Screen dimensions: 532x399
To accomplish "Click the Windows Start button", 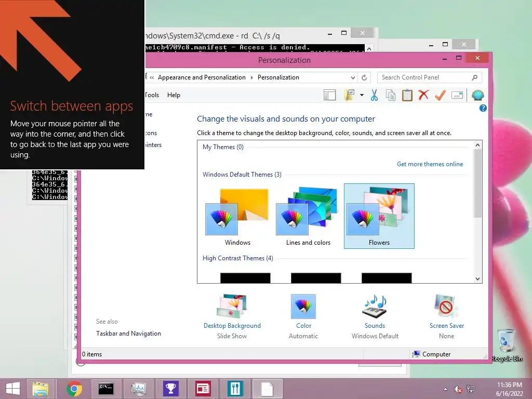I will point(13,389).
